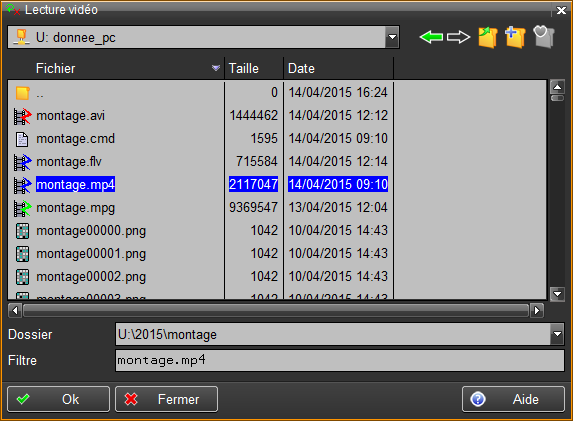The height and width of the screenshot is (421, 573).
Task: Open help with the Aide button
Action: (x=513, y=399)
